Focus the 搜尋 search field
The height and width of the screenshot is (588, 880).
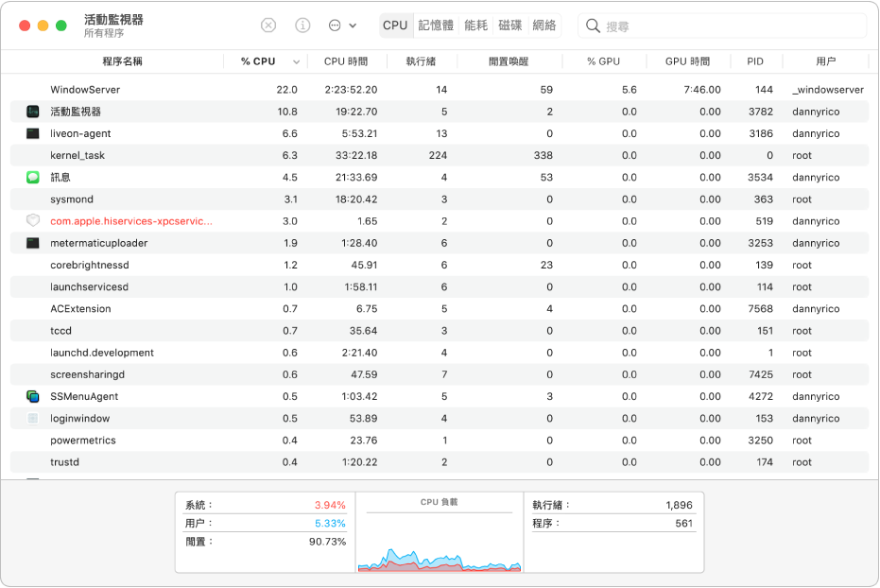coord(722,26)
